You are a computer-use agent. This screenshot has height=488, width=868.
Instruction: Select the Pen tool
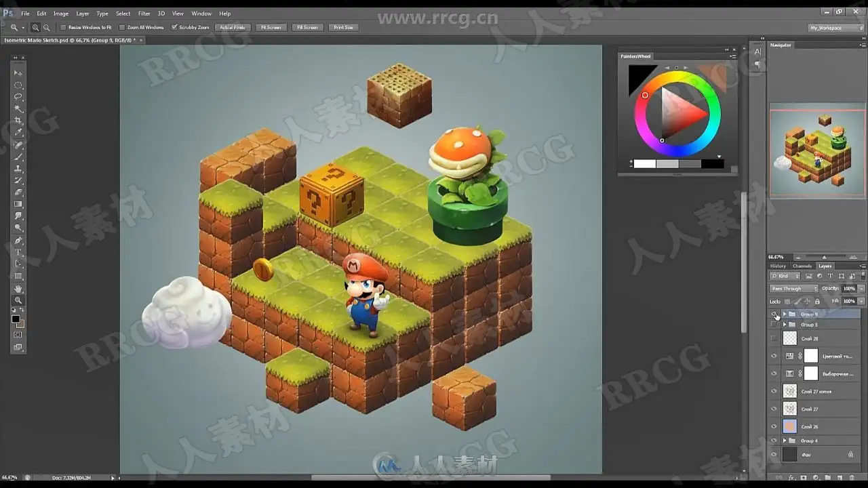coord(18,240)
